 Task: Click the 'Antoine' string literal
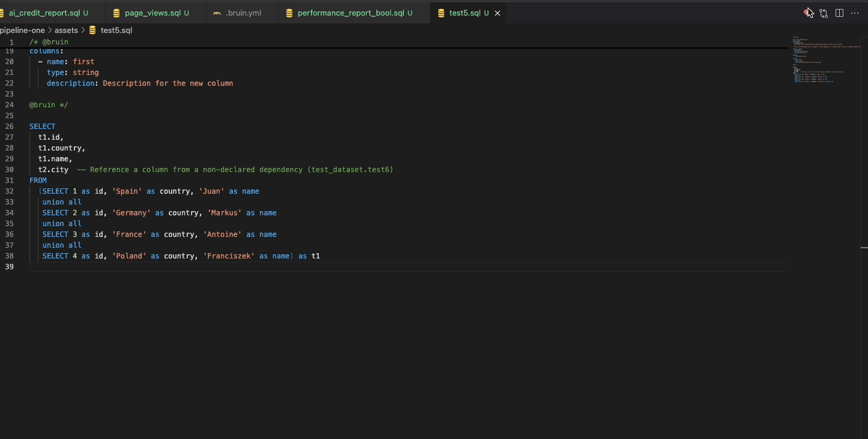[x=222, y=234]
